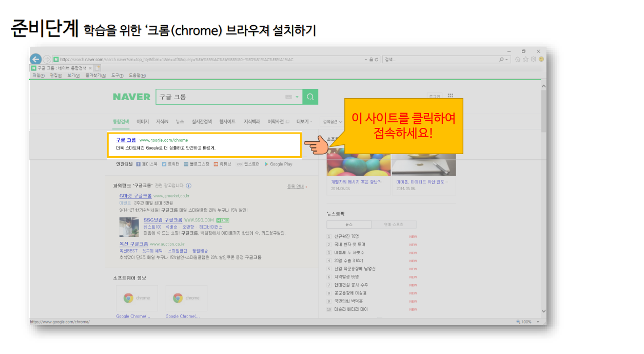Open the 보기 menu
The height and width of the screenshot is (354, 644).
[x=73, y=76]
